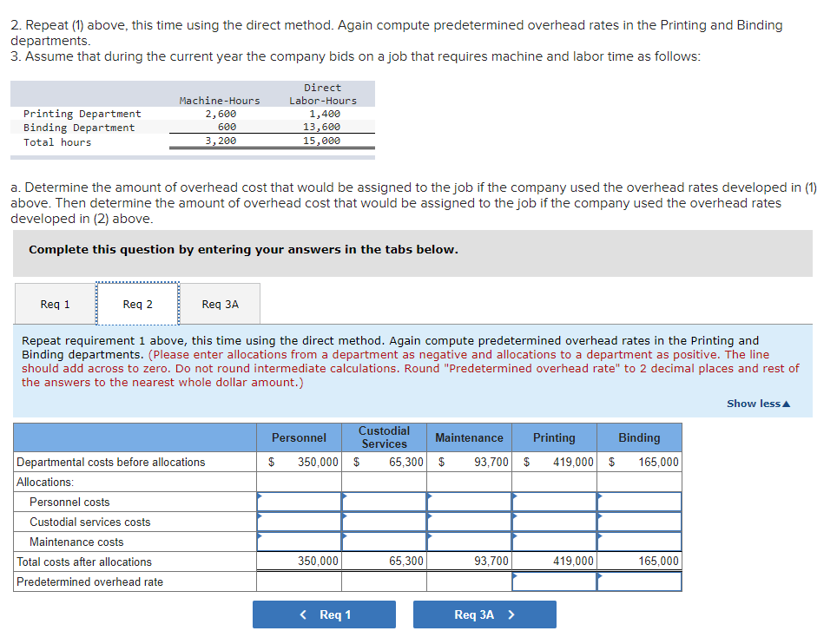Click Maintenance costs cell under Binding column

[640, 542]
